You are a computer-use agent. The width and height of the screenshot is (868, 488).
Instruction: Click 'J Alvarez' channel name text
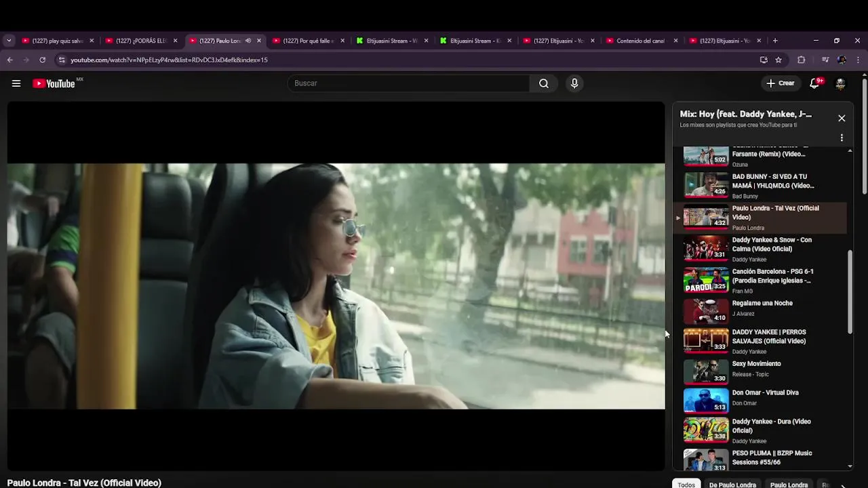pos(743,314)
